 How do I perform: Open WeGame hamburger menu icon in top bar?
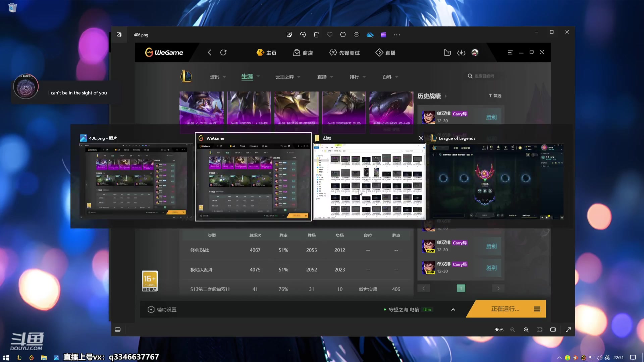510,53
